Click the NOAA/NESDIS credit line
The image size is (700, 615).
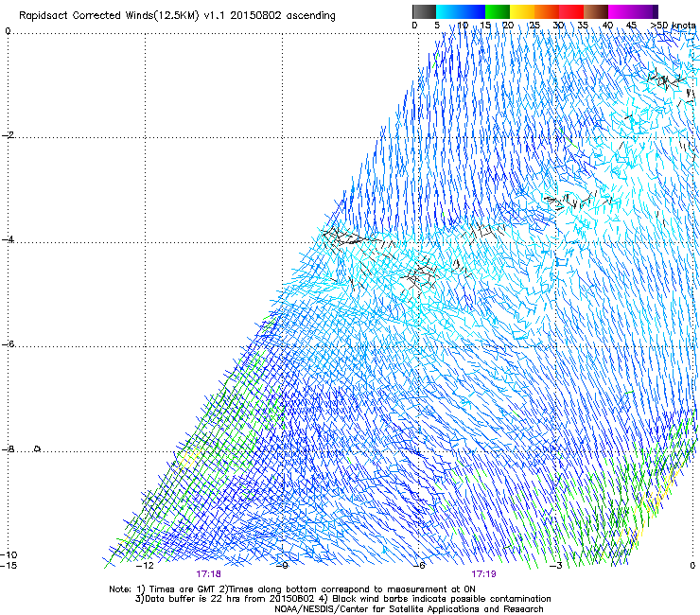[409, 609]
